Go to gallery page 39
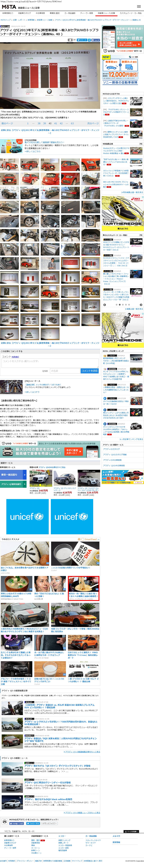Viewport: 144px width, 868px height. point(45,123)
